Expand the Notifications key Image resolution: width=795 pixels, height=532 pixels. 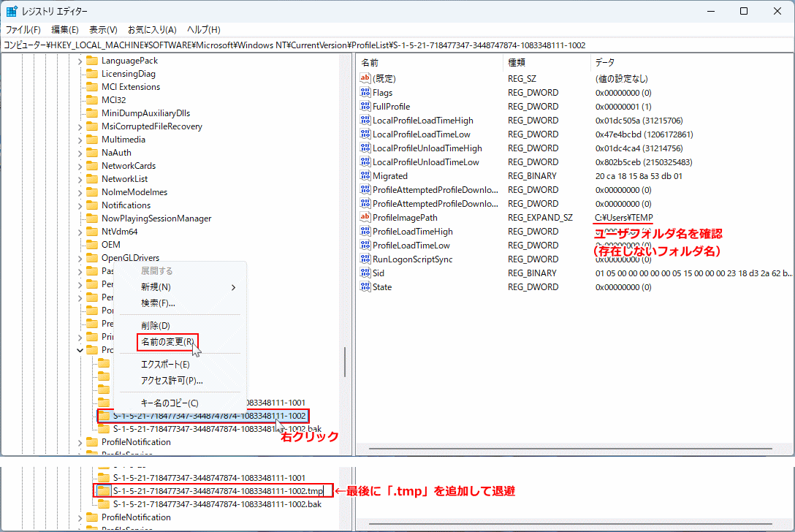pos(80,205)
